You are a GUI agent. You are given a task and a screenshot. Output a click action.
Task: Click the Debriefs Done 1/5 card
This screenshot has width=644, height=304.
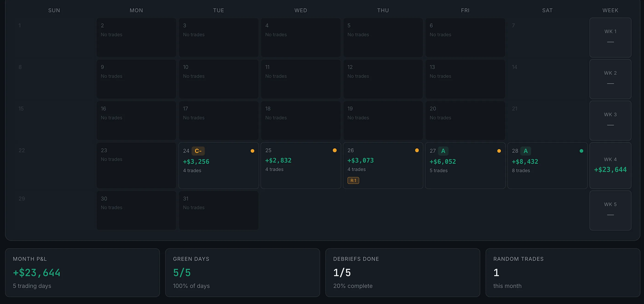click(402, 272)
